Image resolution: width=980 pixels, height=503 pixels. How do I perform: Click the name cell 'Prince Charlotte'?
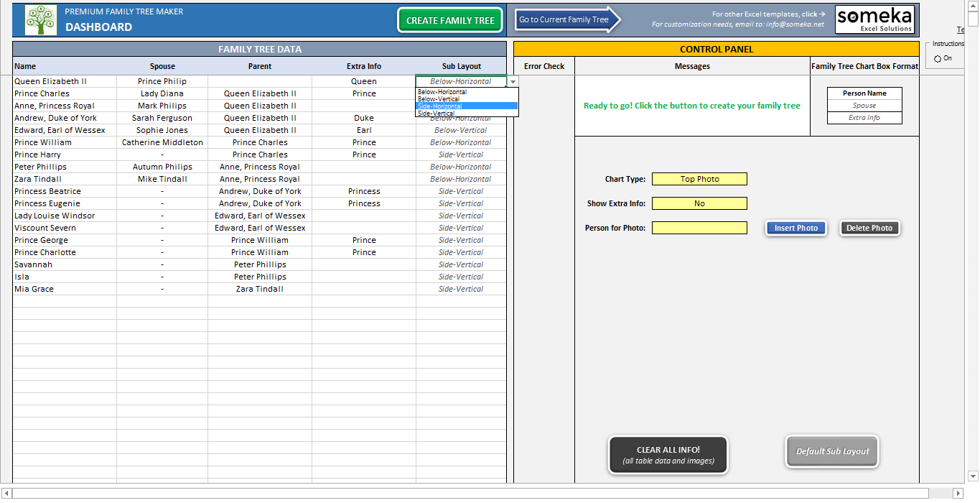tap(65, 252)
